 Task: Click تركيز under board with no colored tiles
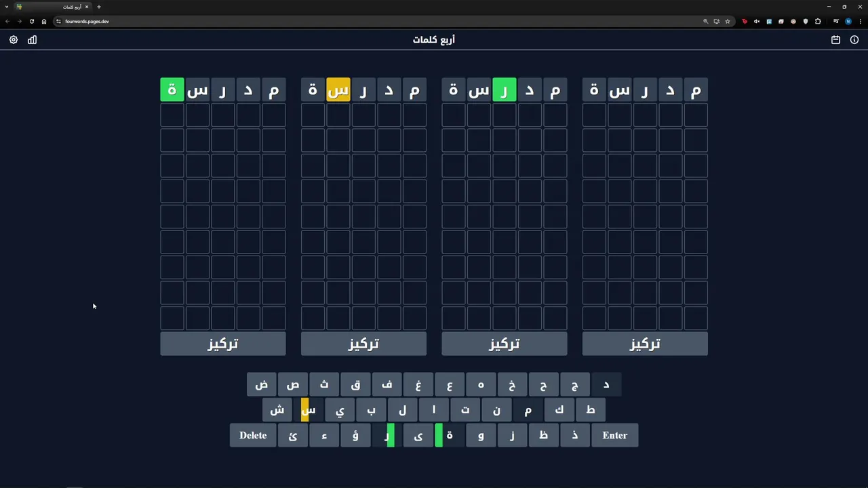645,344
